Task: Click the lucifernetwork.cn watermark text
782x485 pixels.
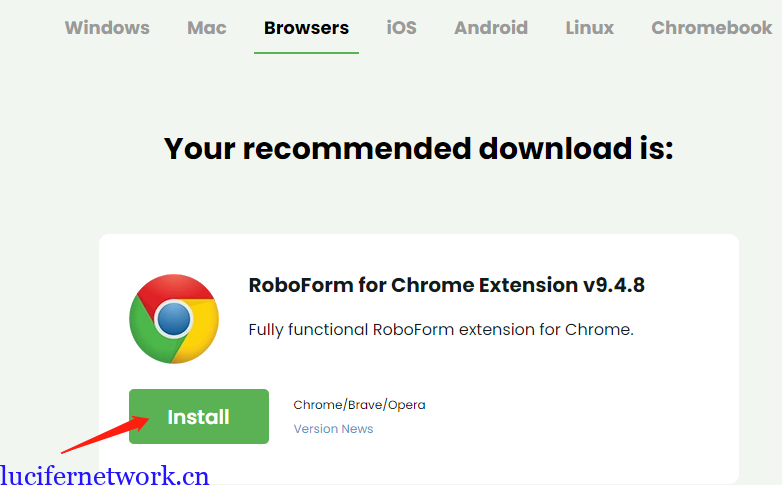Action: pos(105,475)
